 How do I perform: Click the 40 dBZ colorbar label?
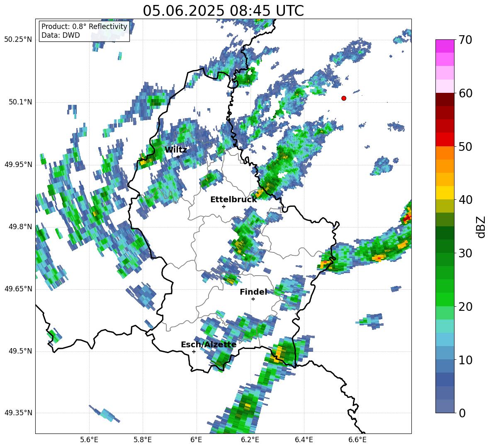pyautogui.click(x=465, y=200)
